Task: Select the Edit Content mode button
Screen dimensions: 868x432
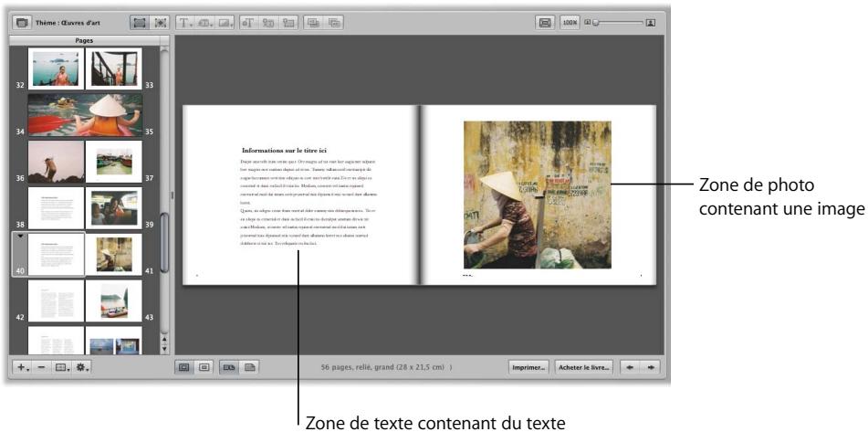Action: (x=140, y=23)
